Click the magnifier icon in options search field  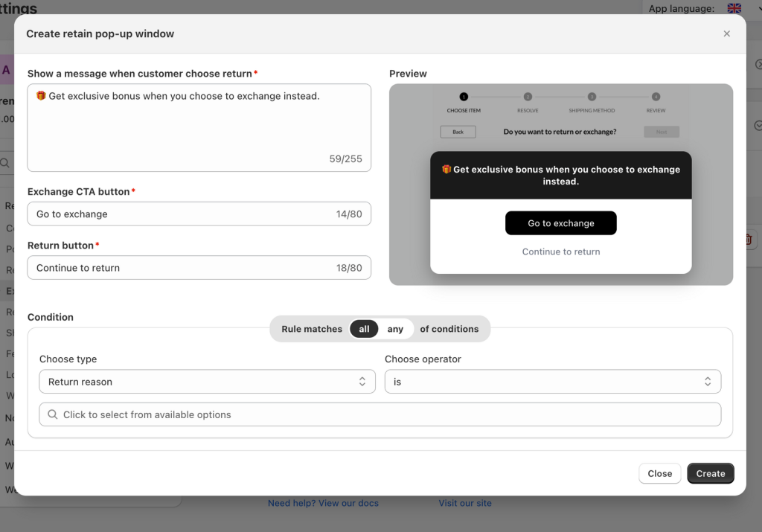pos(51,414)
